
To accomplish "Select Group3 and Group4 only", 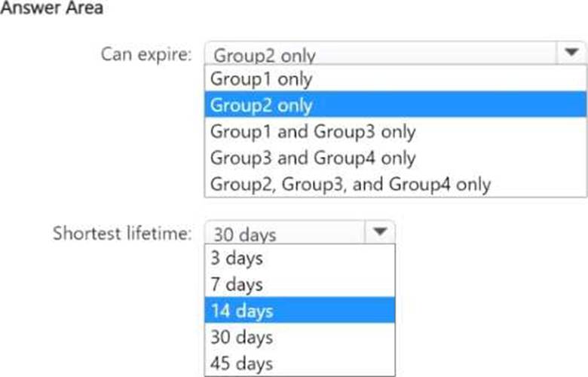I will [x=395, y=157].
